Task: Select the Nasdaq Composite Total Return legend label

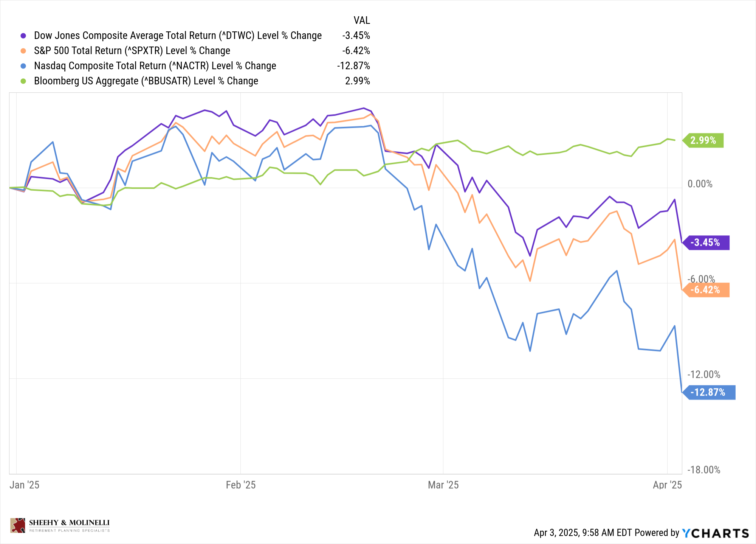Action: click(155, 66)
